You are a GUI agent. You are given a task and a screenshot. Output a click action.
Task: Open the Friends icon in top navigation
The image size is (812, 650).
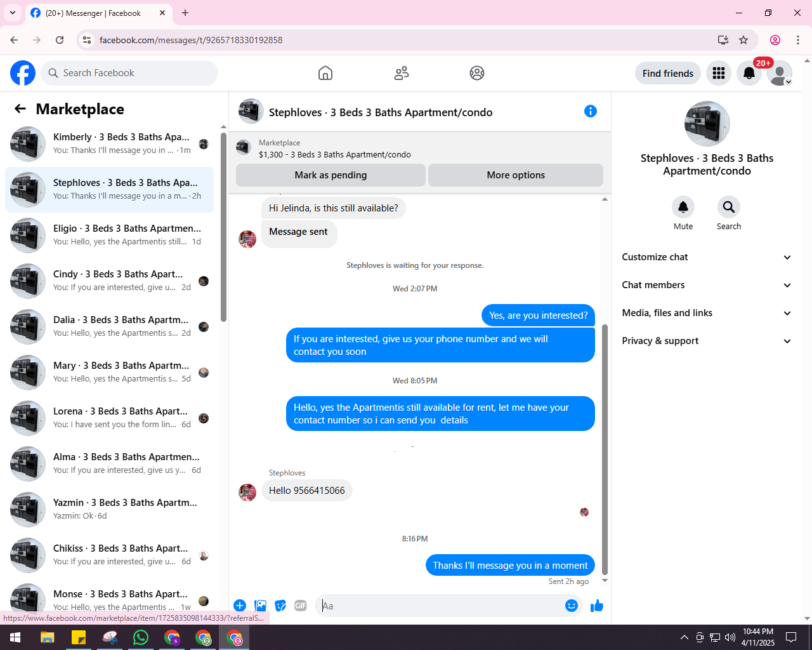402,73
